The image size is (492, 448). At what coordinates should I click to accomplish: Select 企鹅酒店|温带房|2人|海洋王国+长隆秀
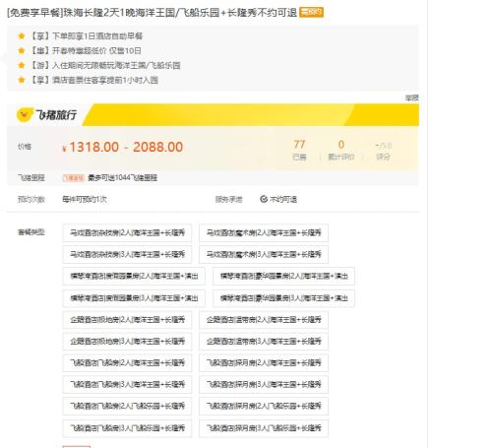point(264,320)
